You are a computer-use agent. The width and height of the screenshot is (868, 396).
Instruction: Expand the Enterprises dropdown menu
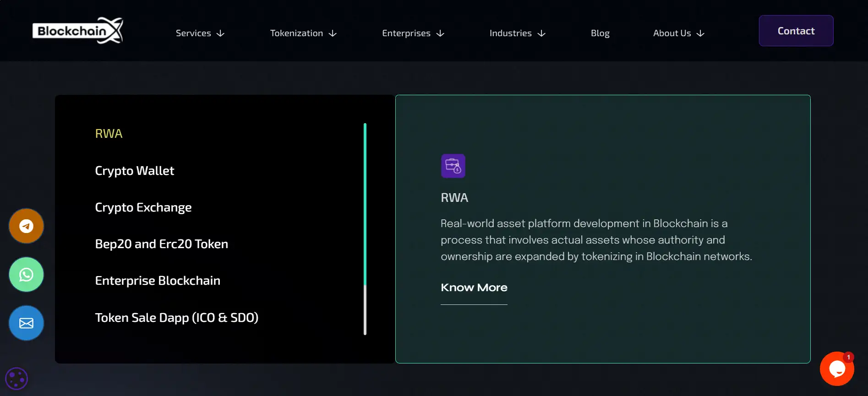[413, 33]
